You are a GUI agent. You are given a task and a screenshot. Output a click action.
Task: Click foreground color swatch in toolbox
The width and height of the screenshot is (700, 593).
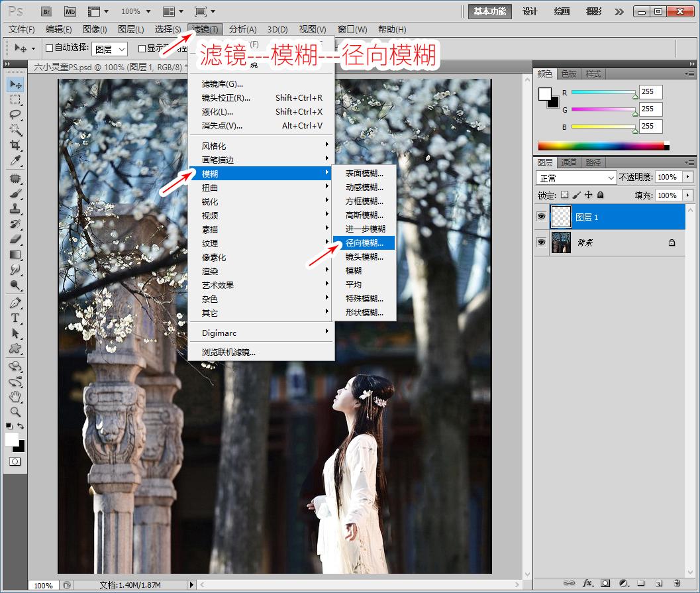pos(12,439)
